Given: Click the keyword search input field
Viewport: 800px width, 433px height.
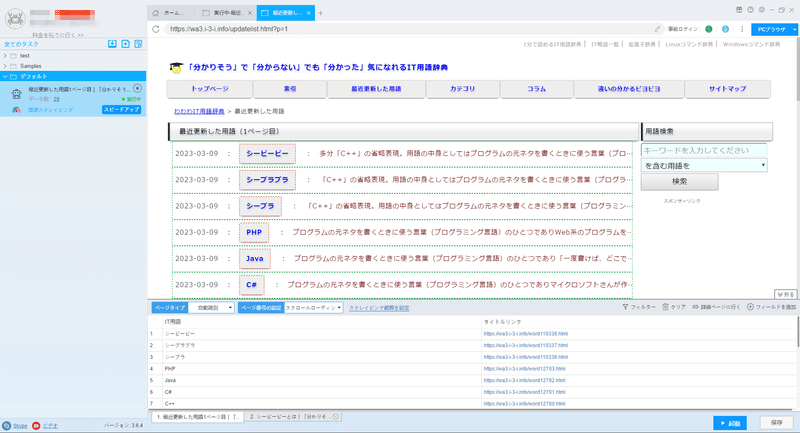Looking at the screenshot, I should 704,150.
